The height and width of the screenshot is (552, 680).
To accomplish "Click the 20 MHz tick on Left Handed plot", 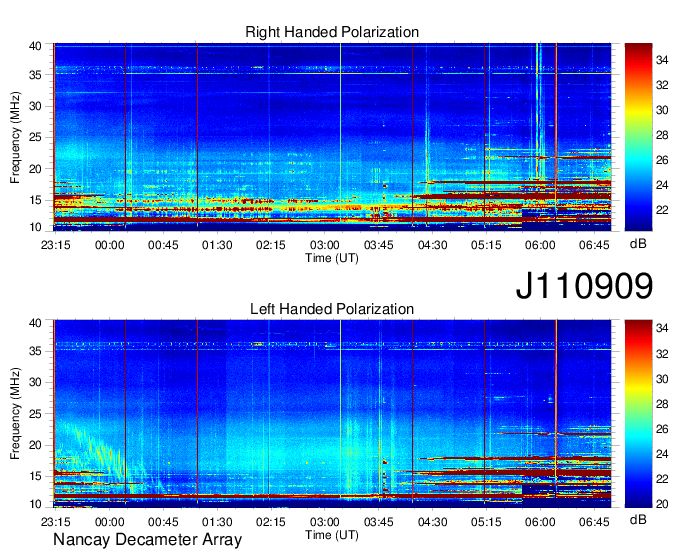I will [35, 445].
